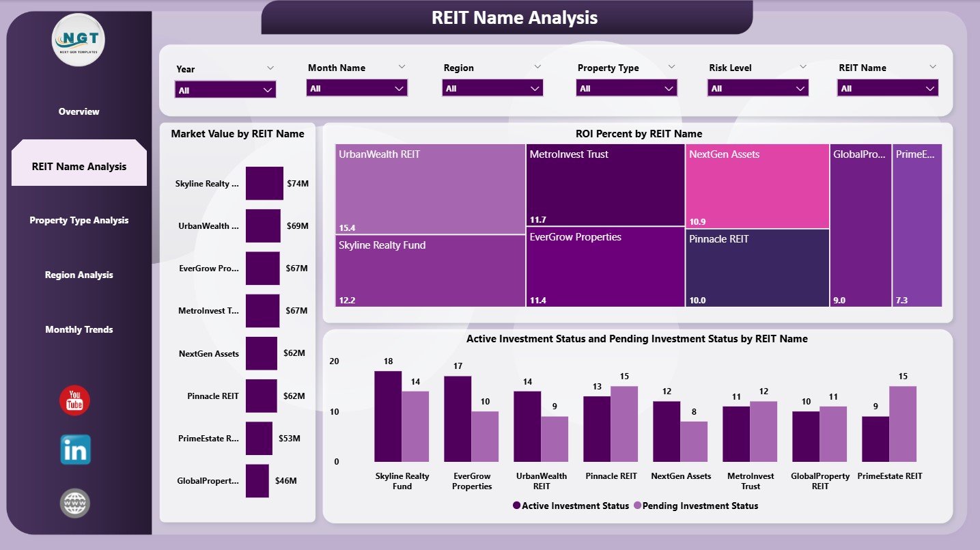This screenshot has width=980, height=550.
Task: Open the Month Name filter dropdown
Action: pos(356,88)
